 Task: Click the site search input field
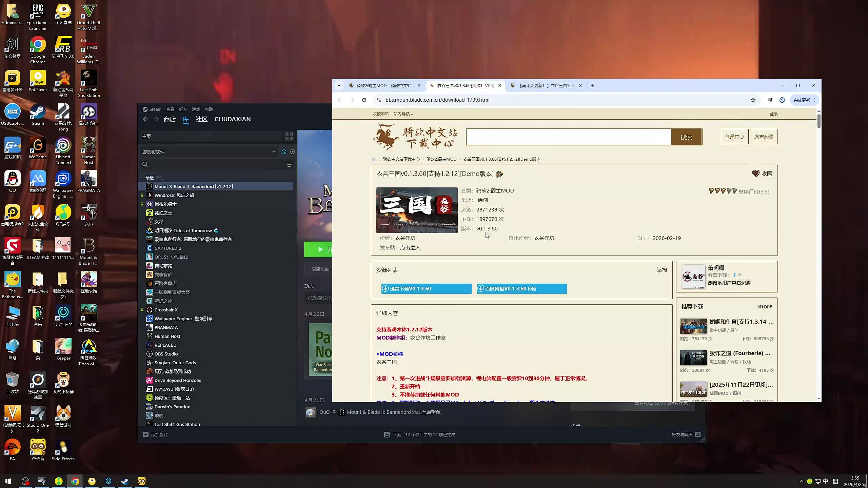[568, 137]
